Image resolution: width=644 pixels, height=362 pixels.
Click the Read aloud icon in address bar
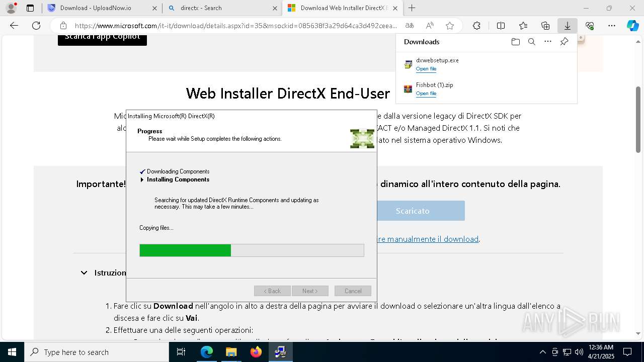[x=430, y=26]
